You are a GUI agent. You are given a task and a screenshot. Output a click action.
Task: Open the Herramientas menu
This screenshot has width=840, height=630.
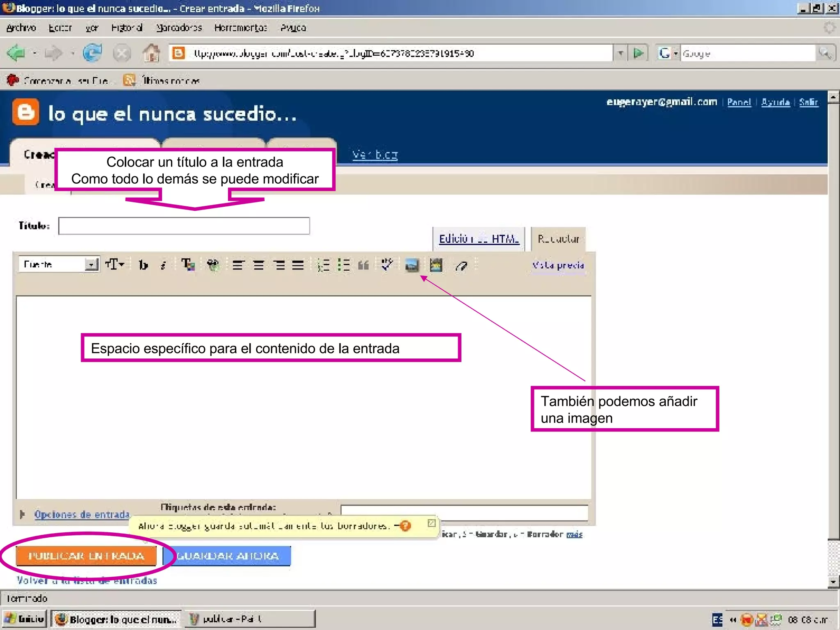click(240, 27)
